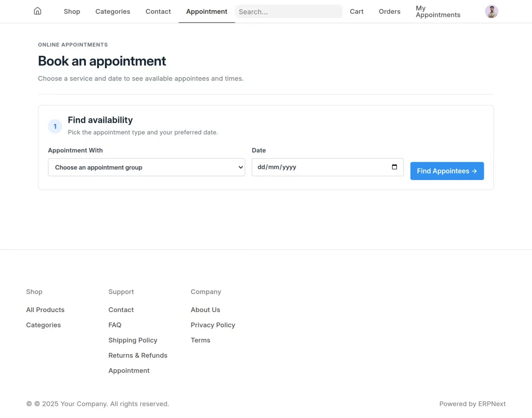
Task: Switch to the Appointment nav tab
Action: [x=207, y=12]
